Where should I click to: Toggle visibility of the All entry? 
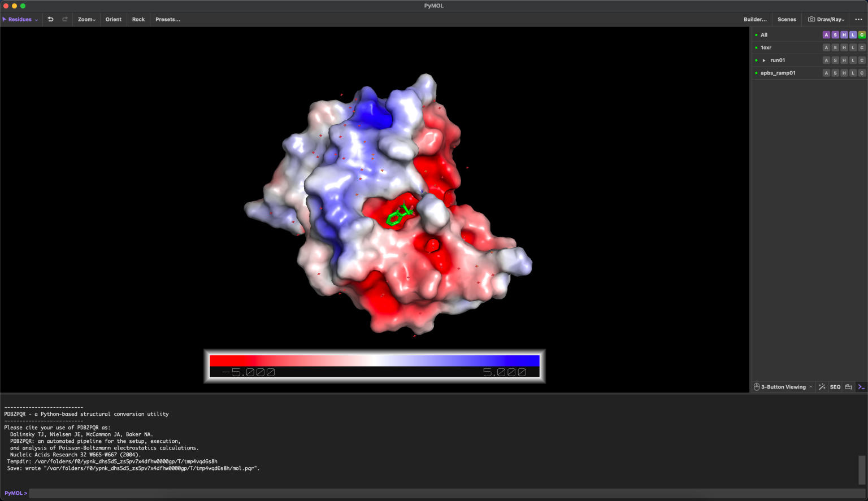pyautogui.click(x=756, y=35)
